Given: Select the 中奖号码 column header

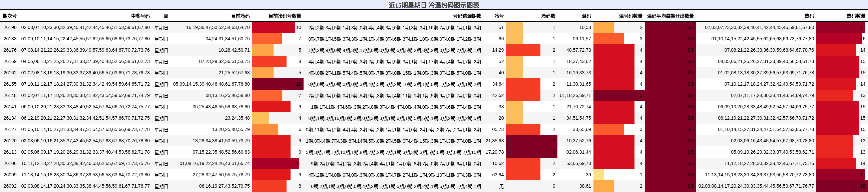Looking at the screenshot, I should (x=140, y=16).
